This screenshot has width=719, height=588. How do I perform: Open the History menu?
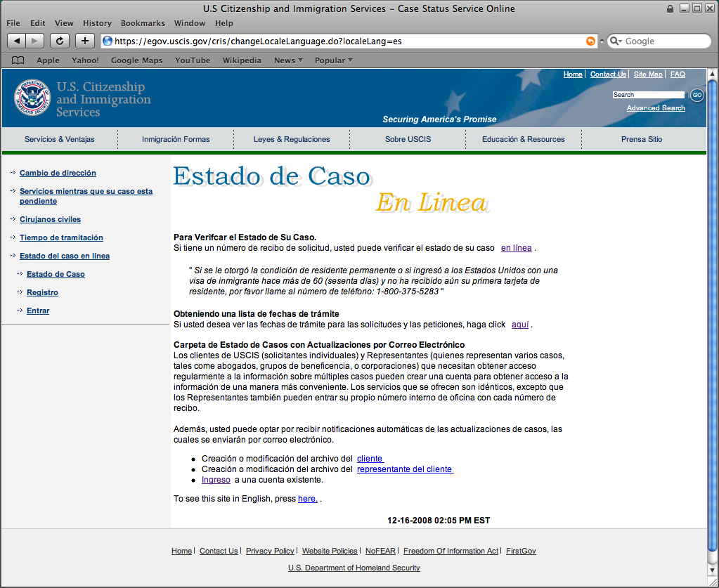[x=97, y=23]
